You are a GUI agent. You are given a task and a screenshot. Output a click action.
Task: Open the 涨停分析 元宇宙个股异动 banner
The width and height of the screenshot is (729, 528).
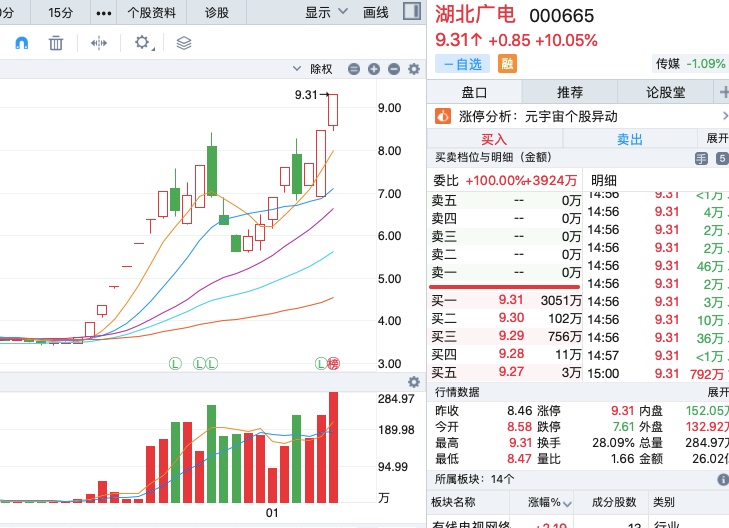point(578,116)
